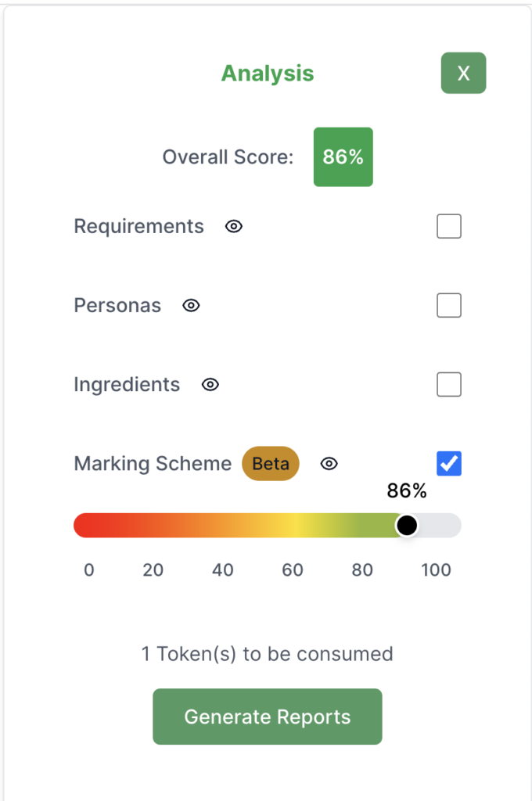Viewport: 532px width, 801px height.
Task: Uncheck the Marking Scheme checkbox
Action: point(448,464)
